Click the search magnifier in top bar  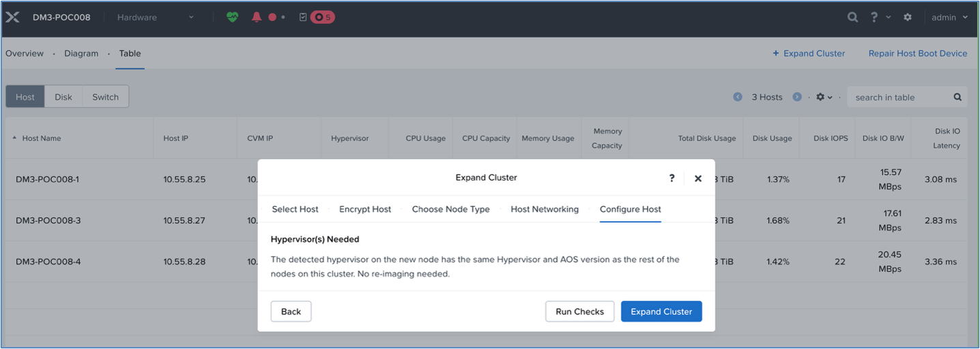pyautogui.click(x=852, y=17)
